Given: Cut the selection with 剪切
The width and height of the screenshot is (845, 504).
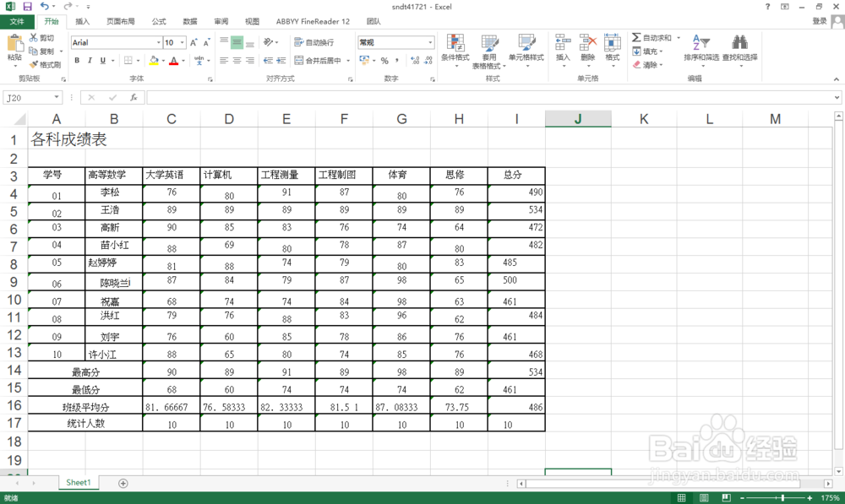Looking at the screenshot, I should (x=42, y=38).
